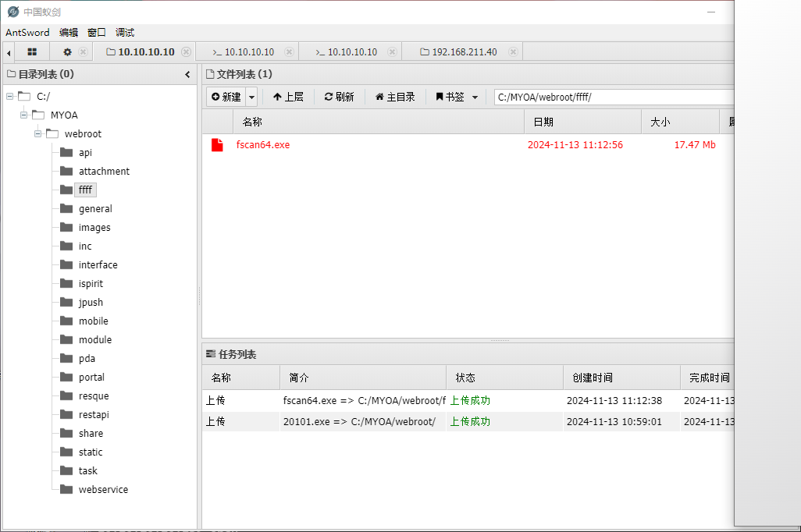Click the home directory (主目录) button
The image size is (801, 532).
point(395,97)
